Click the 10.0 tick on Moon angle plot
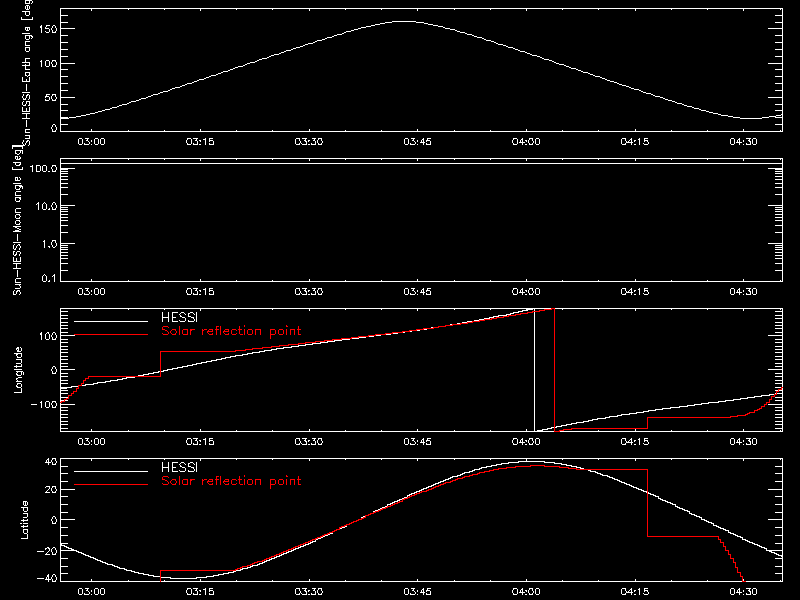This screenshot has width=800, height=600. pos(46,206)
